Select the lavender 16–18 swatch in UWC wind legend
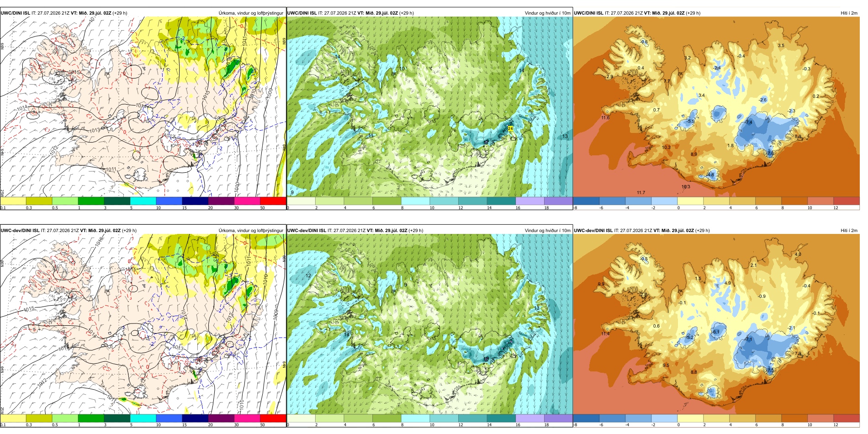 [x=530, y=201]
